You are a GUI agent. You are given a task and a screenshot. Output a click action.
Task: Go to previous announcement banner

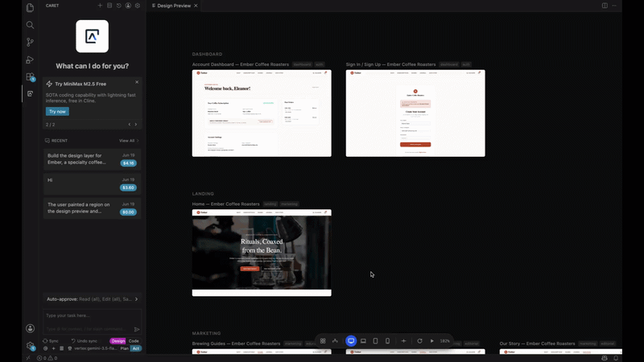tap(130, 125)
